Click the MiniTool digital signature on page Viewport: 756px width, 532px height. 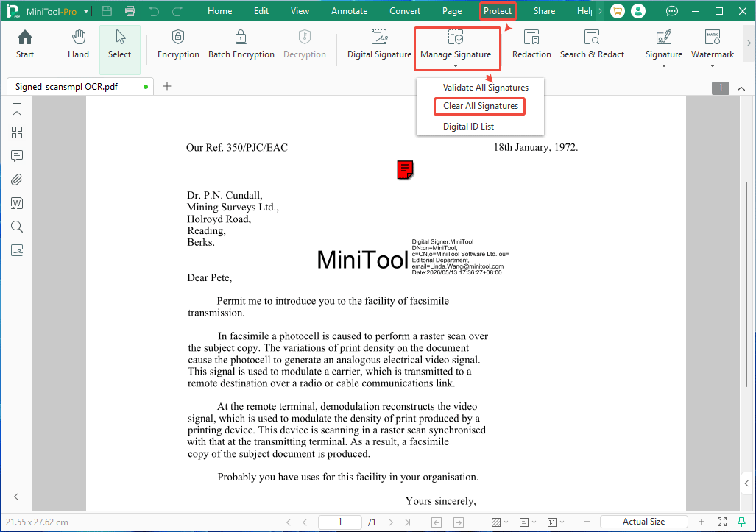[x=413, y=257]
